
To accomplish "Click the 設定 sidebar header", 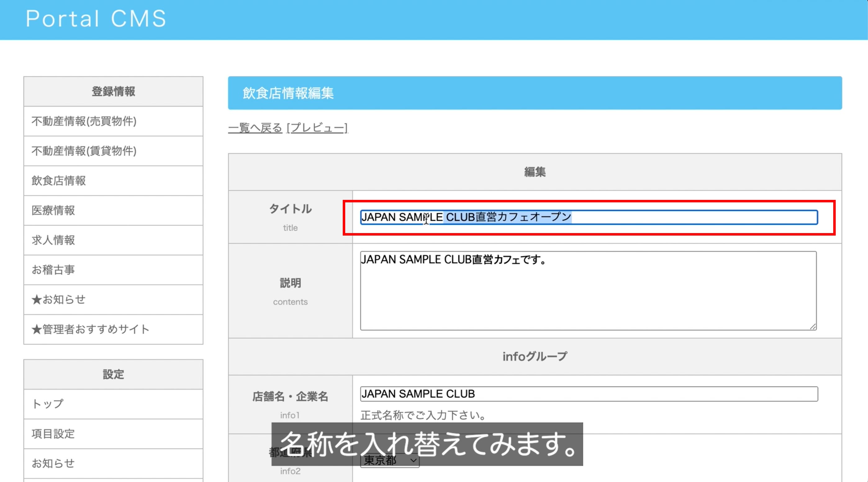I will coord(113,375).
